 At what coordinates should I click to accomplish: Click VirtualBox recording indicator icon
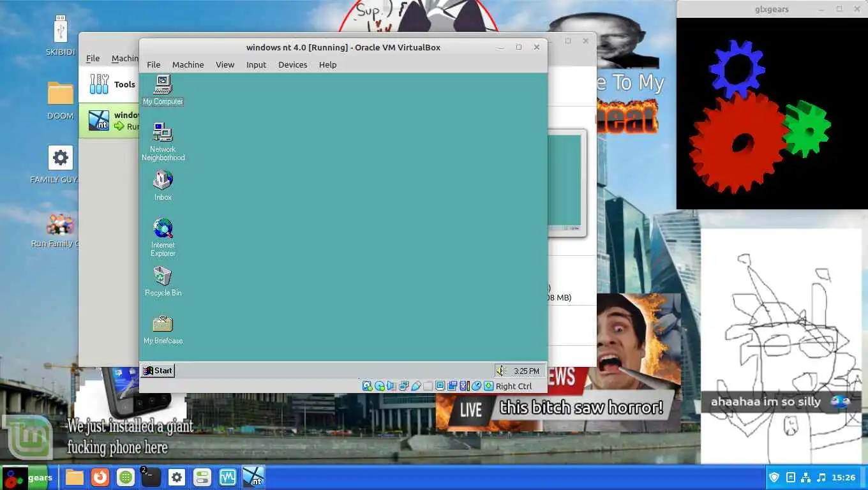point(453,386)
